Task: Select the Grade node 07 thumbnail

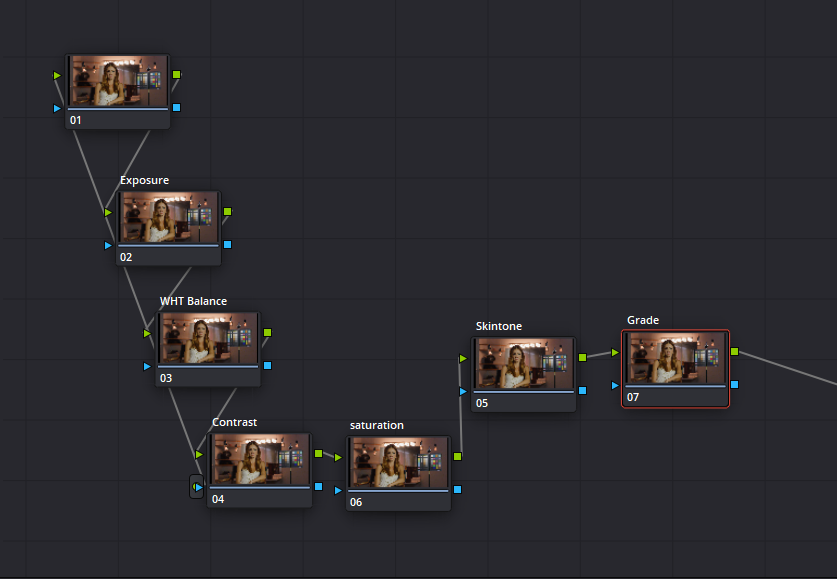Action: click(675, 358)
